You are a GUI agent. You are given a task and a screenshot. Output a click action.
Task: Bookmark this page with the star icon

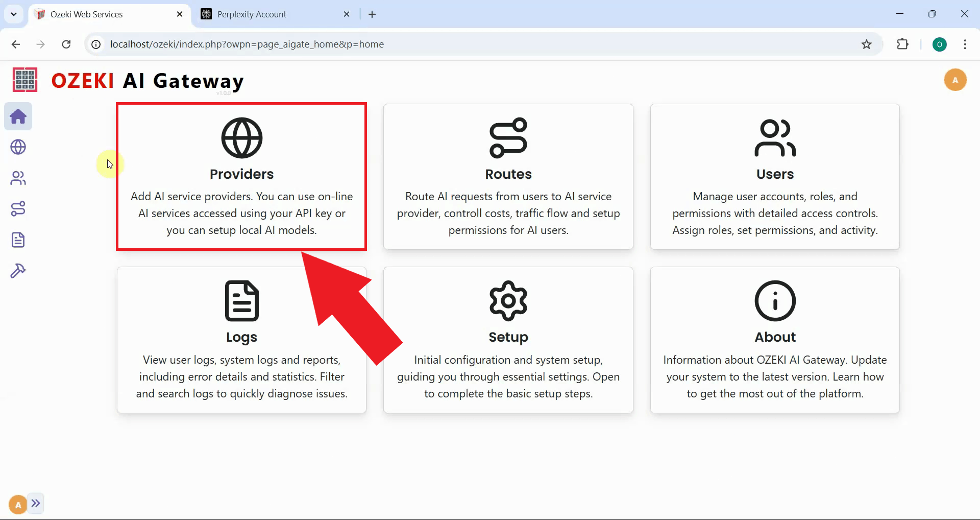click(x=866, y=44)
